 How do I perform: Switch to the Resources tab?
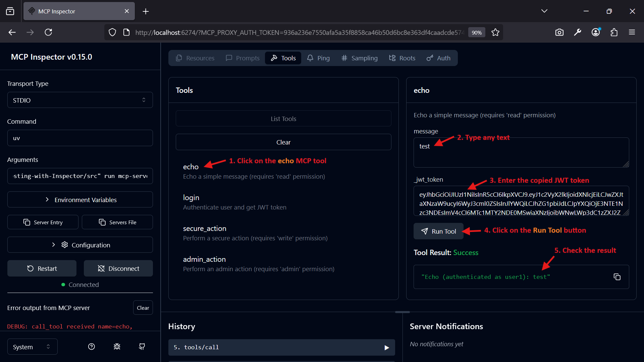[x=195, y=58]
